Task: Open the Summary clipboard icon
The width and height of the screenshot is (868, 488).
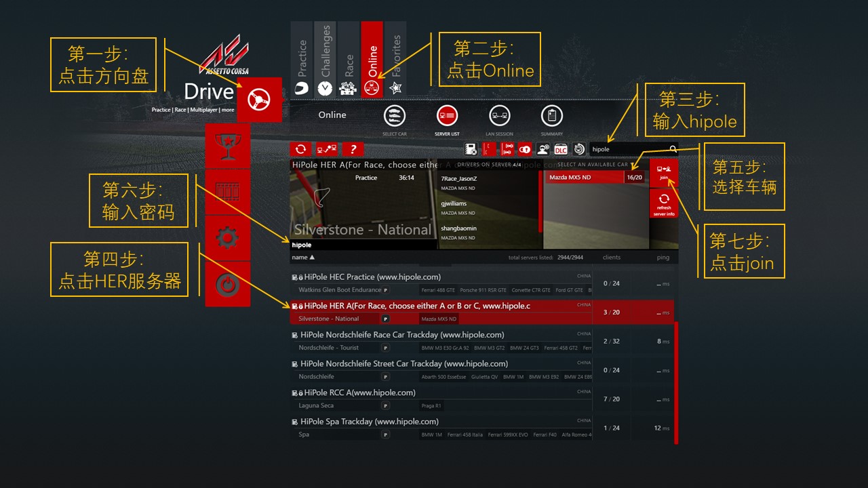Action: tap(552, 116)
